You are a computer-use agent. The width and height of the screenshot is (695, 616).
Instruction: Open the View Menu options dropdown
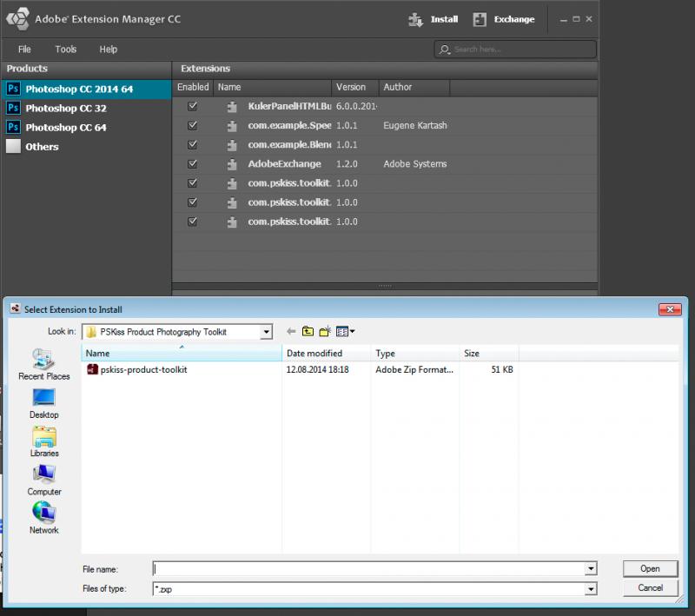(x=345, y=332)
